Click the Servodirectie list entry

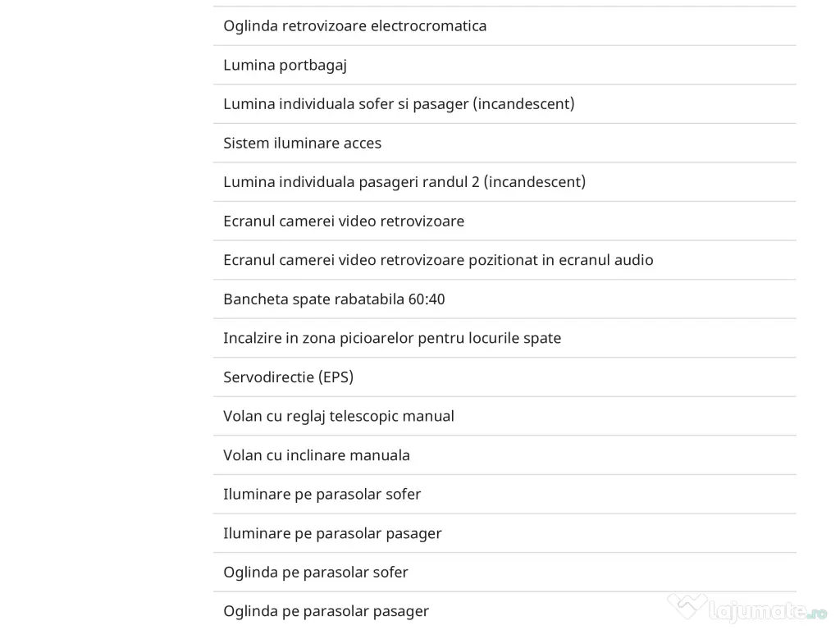coord(288,377)
